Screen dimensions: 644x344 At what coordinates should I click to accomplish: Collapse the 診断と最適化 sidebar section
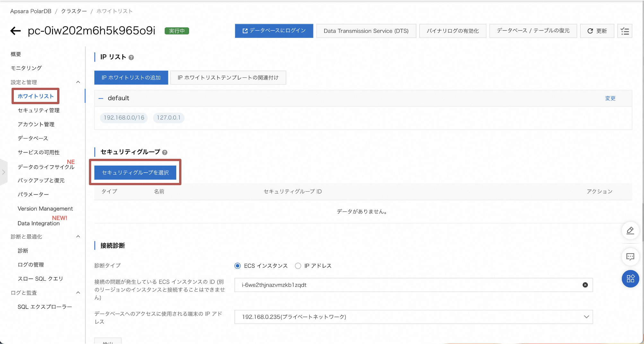pos(78,237)
